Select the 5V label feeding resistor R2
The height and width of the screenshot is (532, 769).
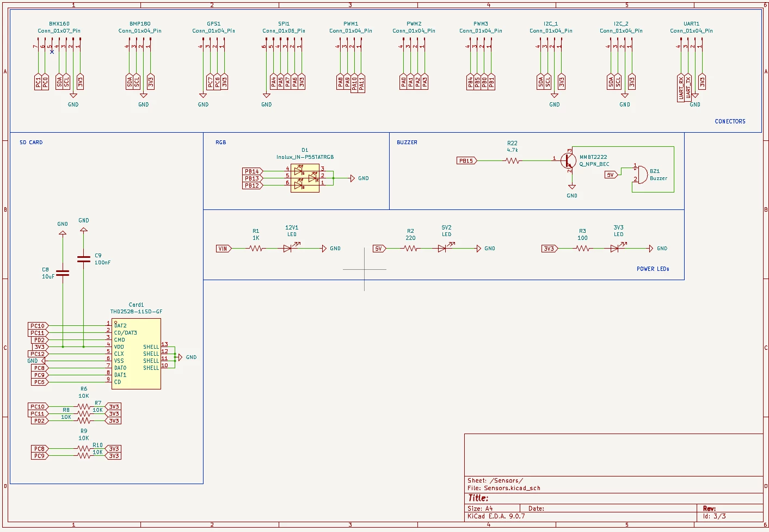(379, 249)
